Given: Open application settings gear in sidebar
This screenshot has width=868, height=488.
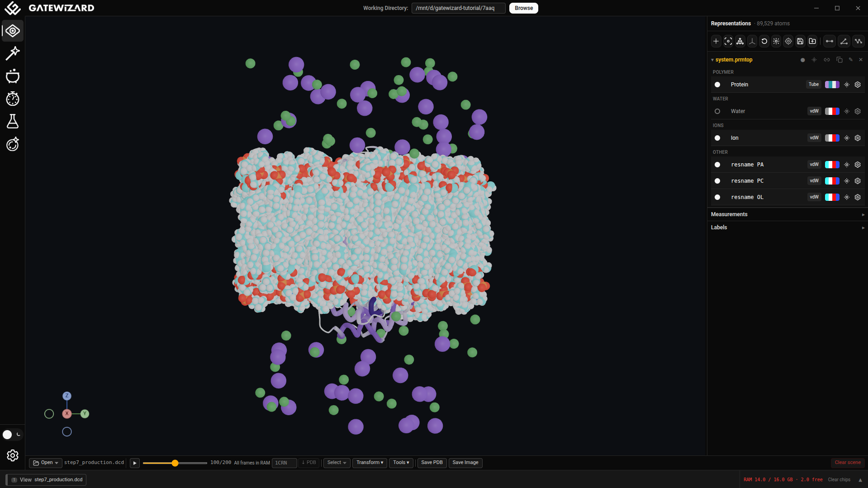Looking at the screenshot, I should 13,455.
